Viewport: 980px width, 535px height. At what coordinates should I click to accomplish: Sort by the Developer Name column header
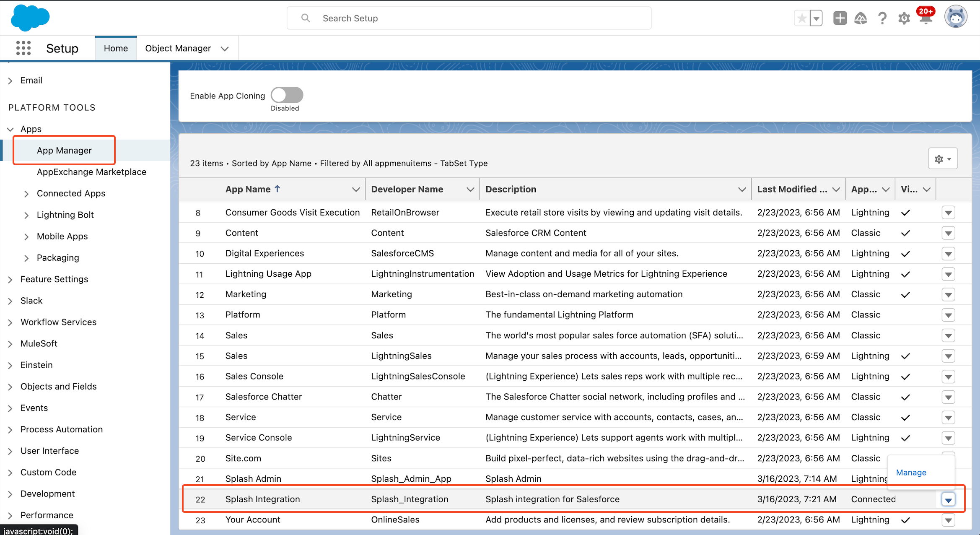click(407, 189)
